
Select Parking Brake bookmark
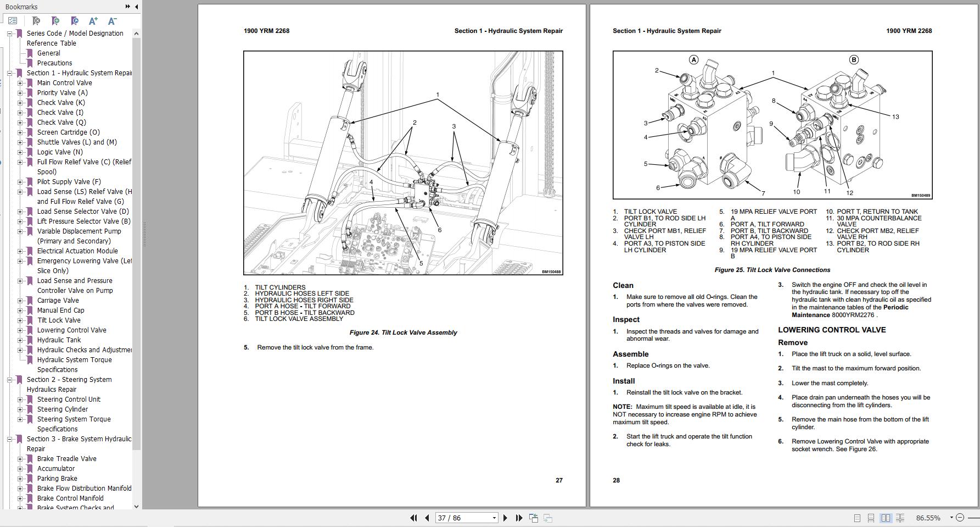click(57, 479)
